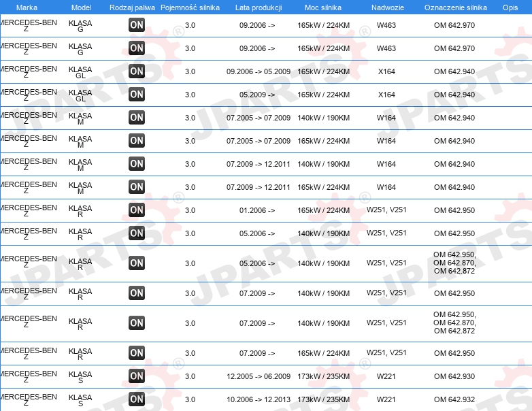The image size is (532, 411).
Task: Click the Model column header
Action: (82, 7)
